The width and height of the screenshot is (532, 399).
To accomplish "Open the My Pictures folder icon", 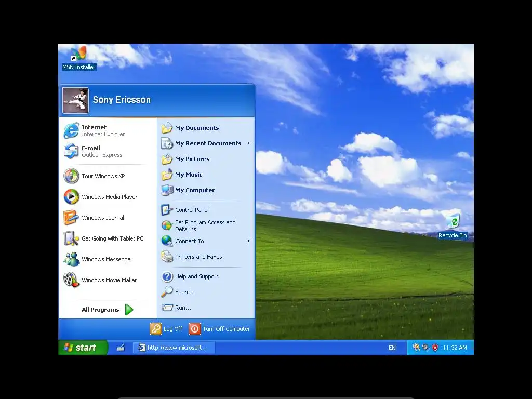I will pos(167,159).
